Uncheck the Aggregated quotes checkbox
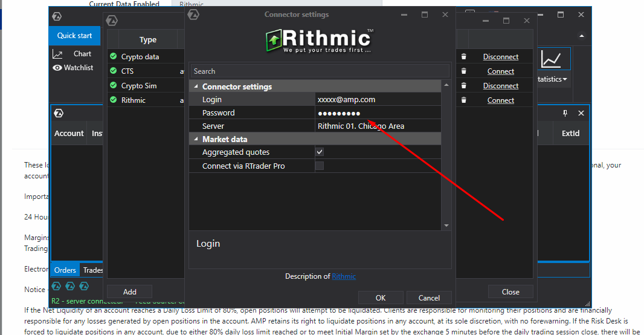 click(320, 152)
